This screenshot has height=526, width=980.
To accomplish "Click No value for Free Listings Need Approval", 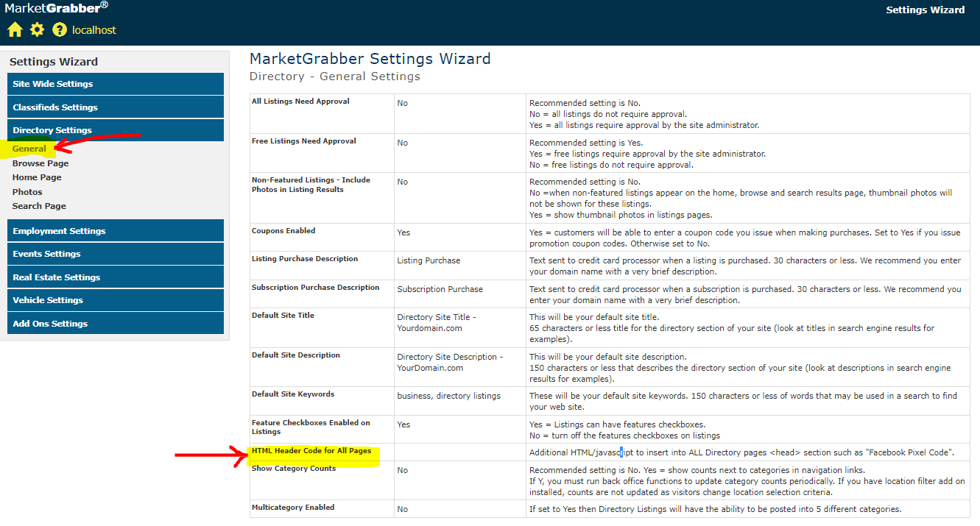I will click(402, 143).
